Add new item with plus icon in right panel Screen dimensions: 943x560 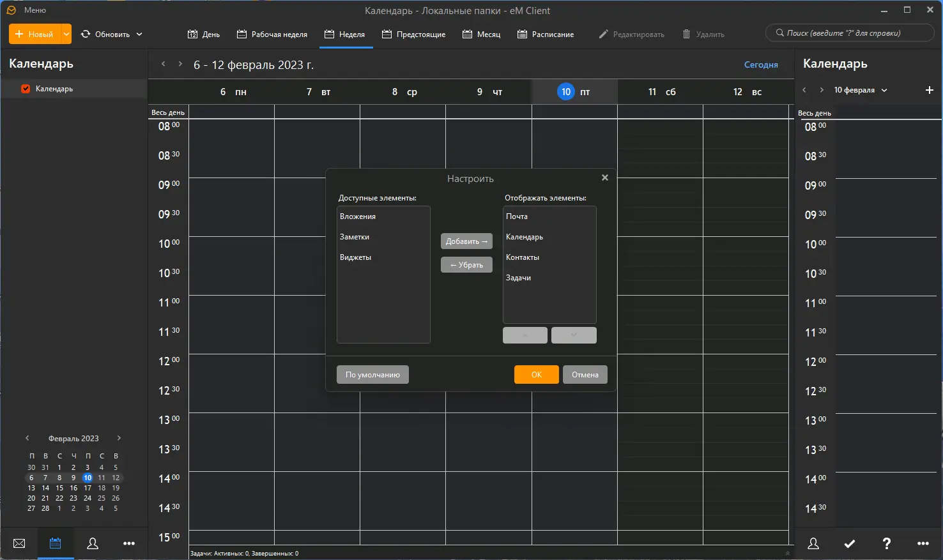tap(930, 90)
